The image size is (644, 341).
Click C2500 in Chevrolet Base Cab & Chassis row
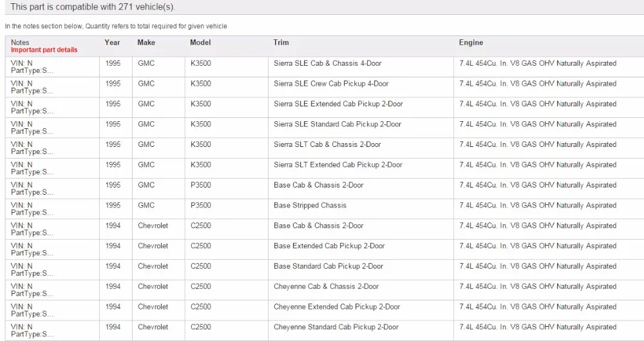pos(200,226)
